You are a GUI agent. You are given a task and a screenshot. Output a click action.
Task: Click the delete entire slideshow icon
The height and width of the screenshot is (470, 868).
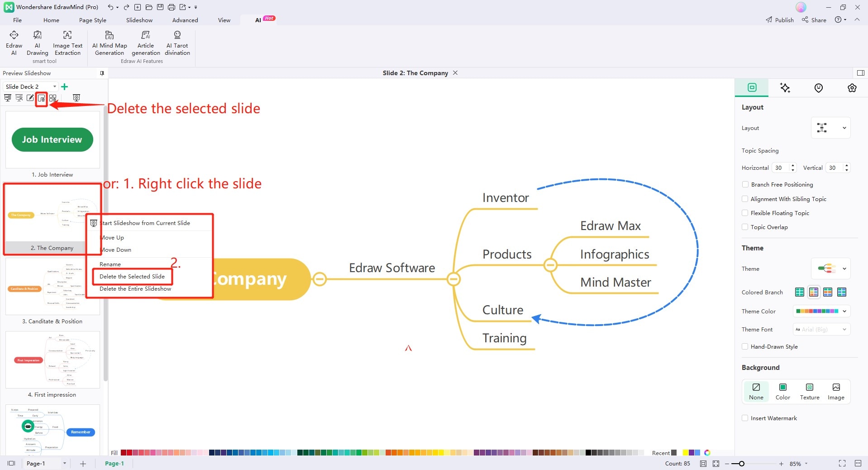[53, 98]
